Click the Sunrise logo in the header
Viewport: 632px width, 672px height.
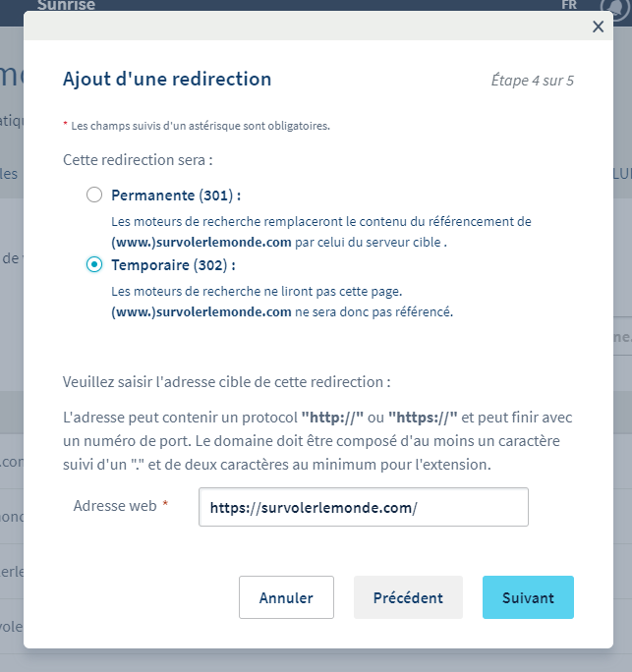pos(66,6)
